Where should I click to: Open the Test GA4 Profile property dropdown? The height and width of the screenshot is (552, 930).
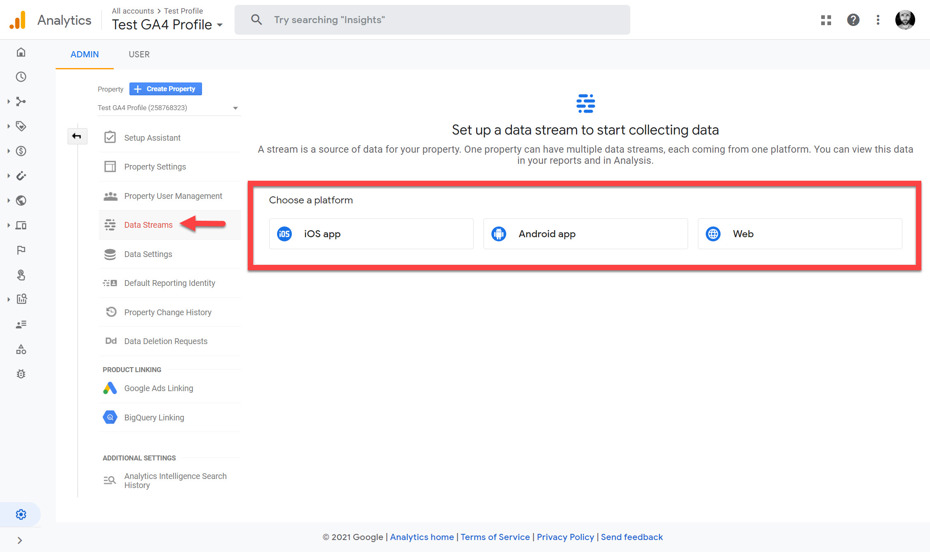(x=167, y=108)
